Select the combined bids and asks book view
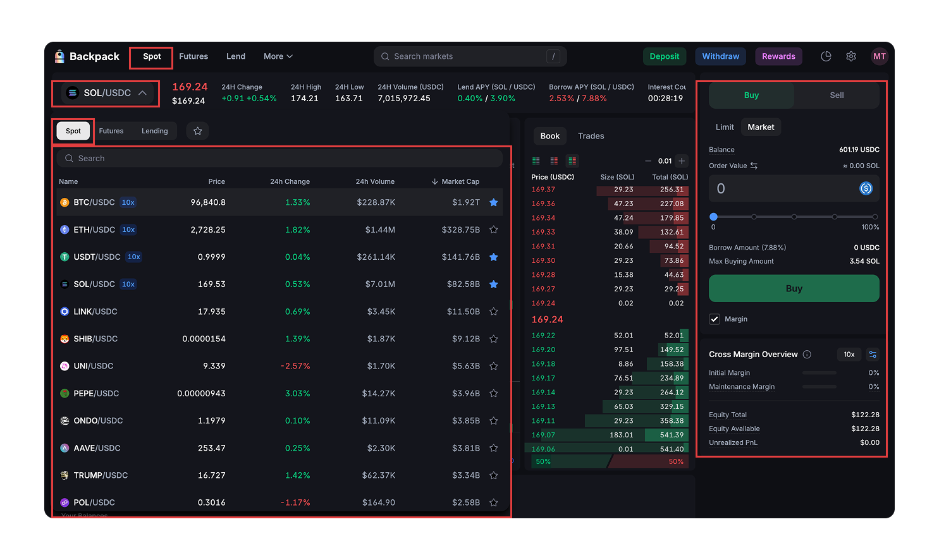 (x=572, y=161)
